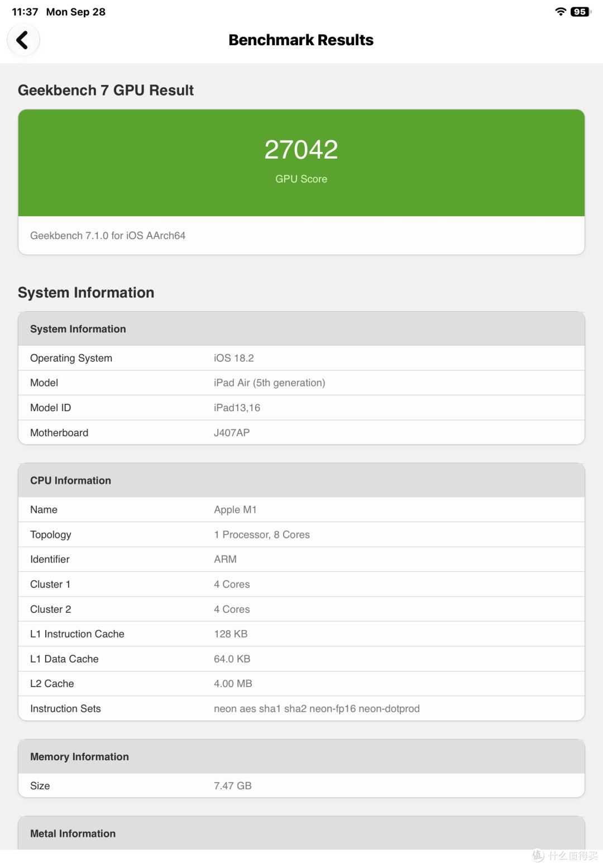The height and width of the screenshot is (868, 603).
Task: Tap the Operating System row label
Action: [x=71, y=358]
